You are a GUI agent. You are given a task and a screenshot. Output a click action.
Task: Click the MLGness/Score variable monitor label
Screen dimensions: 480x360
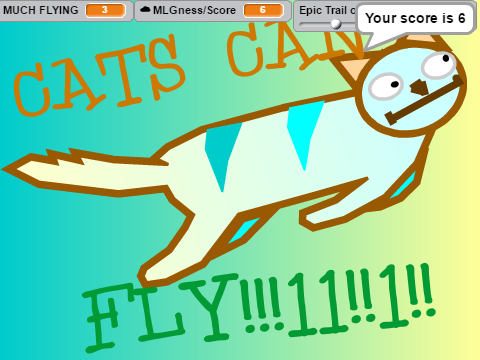click(x=194, y=10)
